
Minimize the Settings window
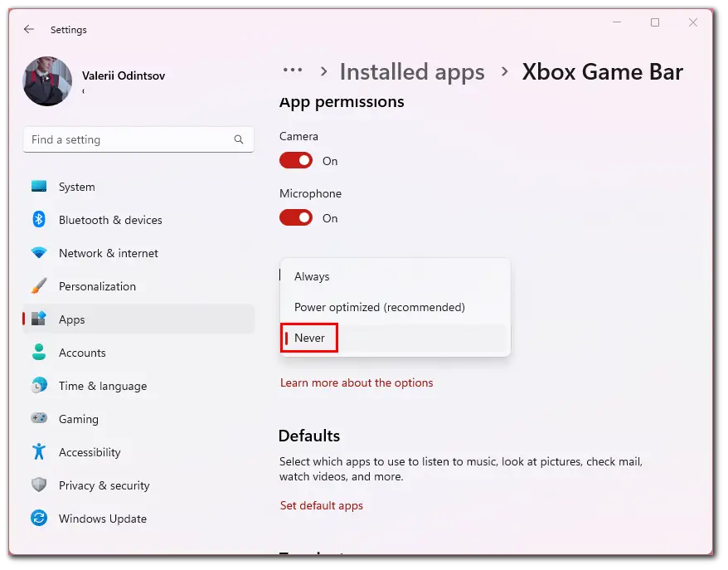(x=617, y=22)
